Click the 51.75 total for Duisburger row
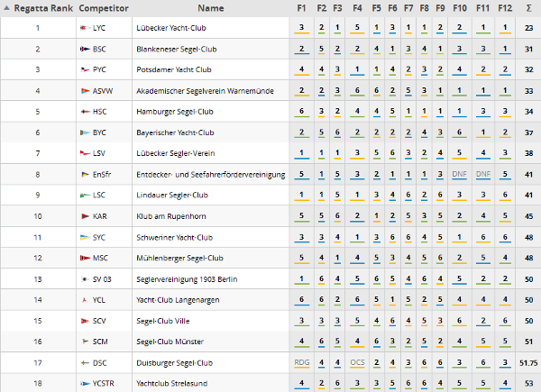Screen dimensions: 541x392 [x=528, y=363]
